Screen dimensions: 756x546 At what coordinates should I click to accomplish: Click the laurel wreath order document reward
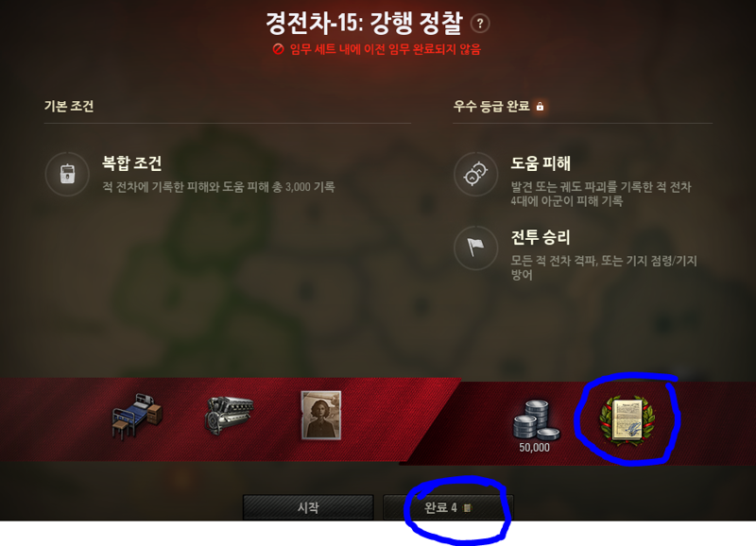pos(627,419)
